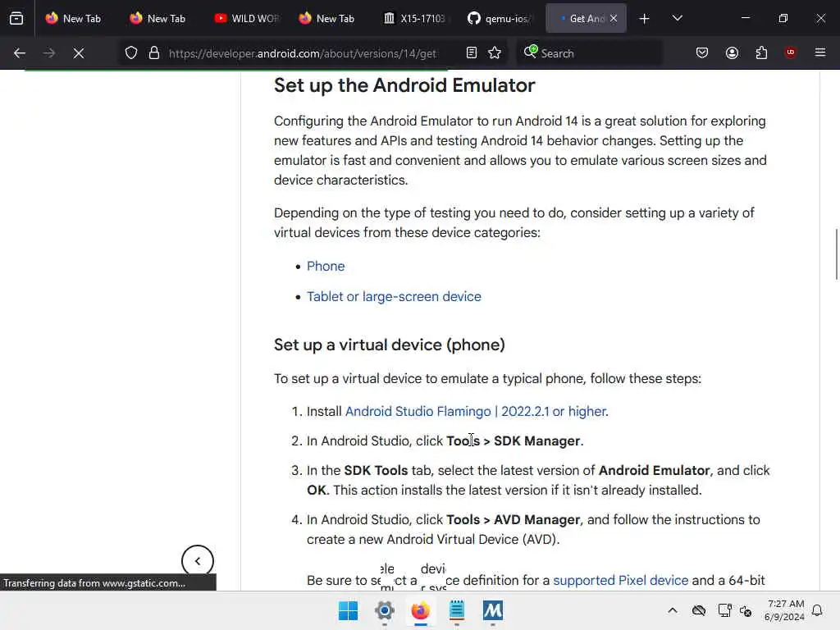840x630 pixels.
Task: Open Notepad app in taskbar
Action: 456,610
